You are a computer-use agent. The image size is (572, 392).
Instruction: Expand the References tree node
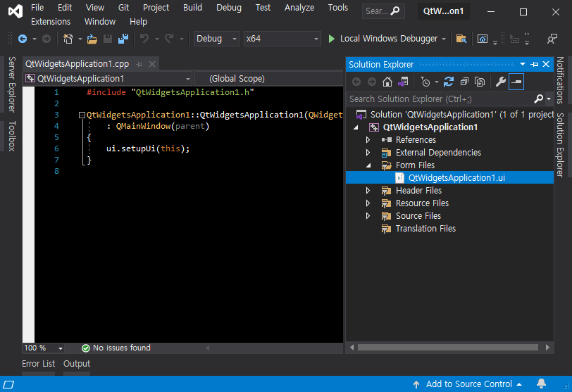[x=368, y=140]
